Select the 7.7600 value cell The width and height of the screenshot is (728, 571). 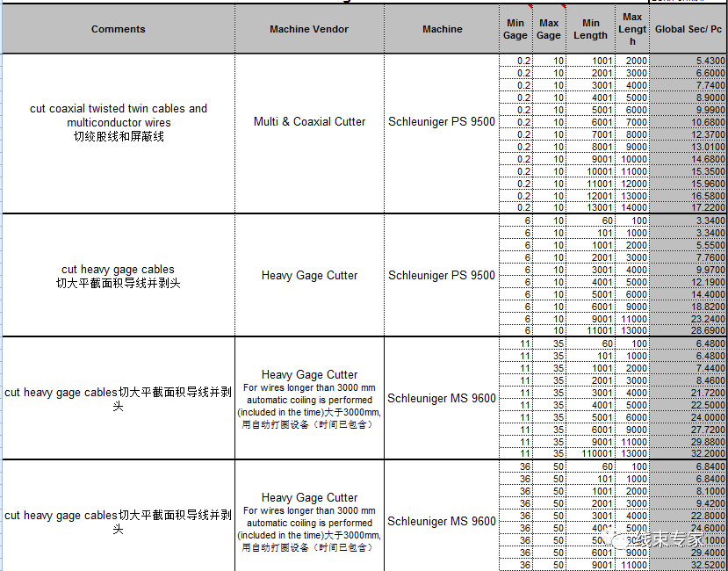click(x=688, y=257)
